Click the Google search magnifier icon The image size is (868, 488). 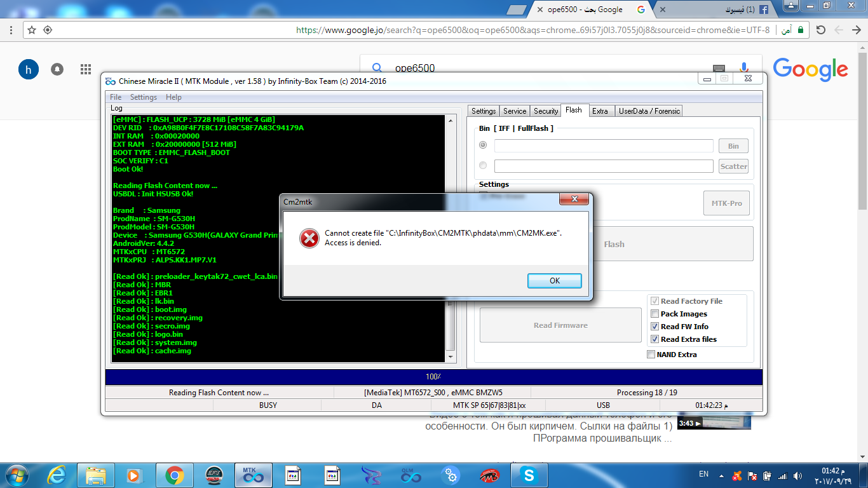(x=377, y=68)
